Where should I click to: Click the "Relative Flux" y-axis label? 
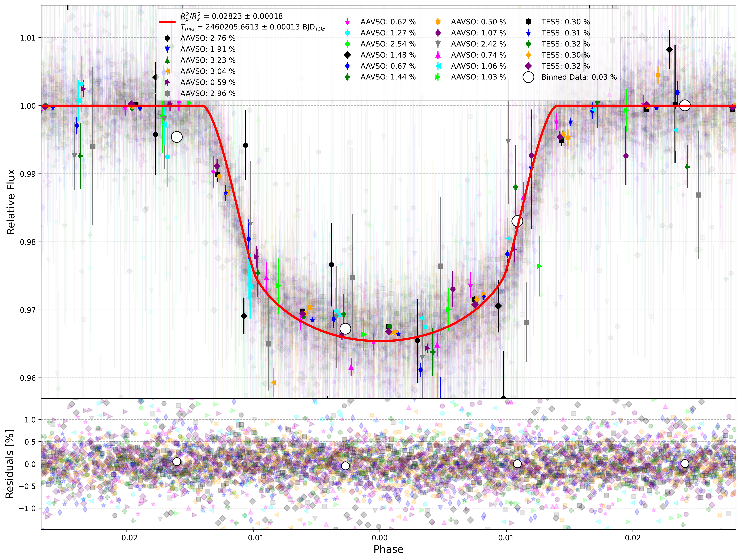(11, 202)
